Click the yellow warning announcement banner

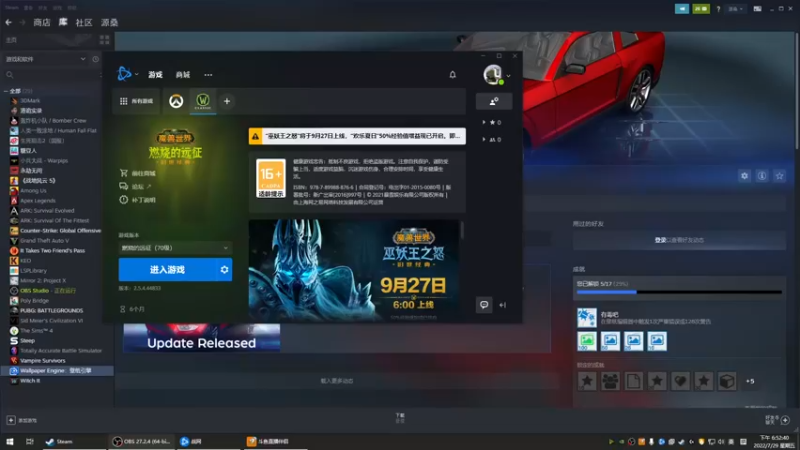(x=357, y=136)
